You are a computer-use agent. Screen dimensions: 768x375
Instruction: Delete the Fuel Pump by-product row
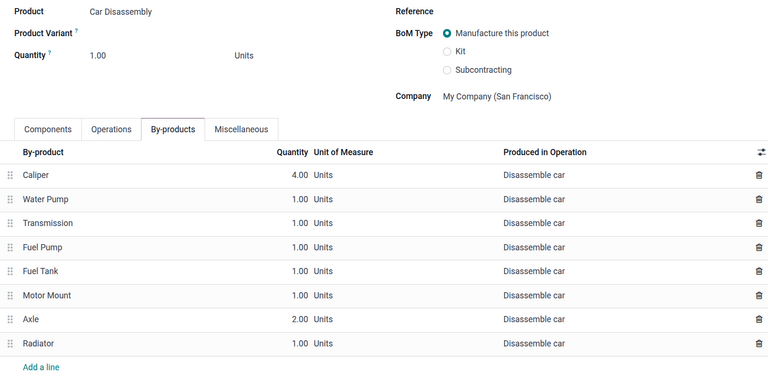(759, 247)
